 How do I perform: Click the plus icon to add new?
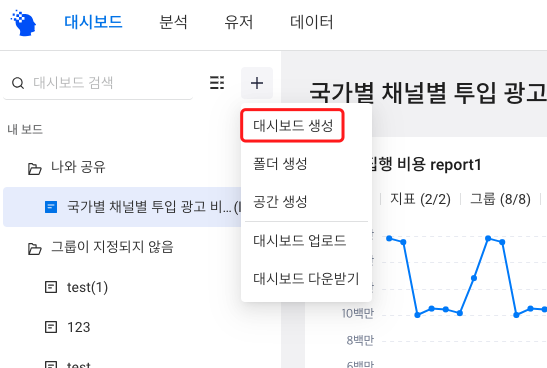257,83
